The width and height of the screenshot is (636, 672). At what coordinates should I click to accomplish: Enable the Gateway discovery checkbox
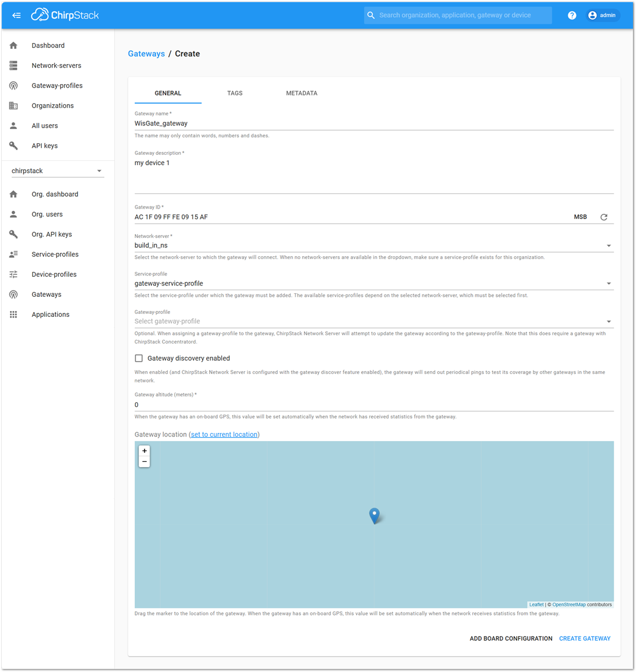click(139, 358)
